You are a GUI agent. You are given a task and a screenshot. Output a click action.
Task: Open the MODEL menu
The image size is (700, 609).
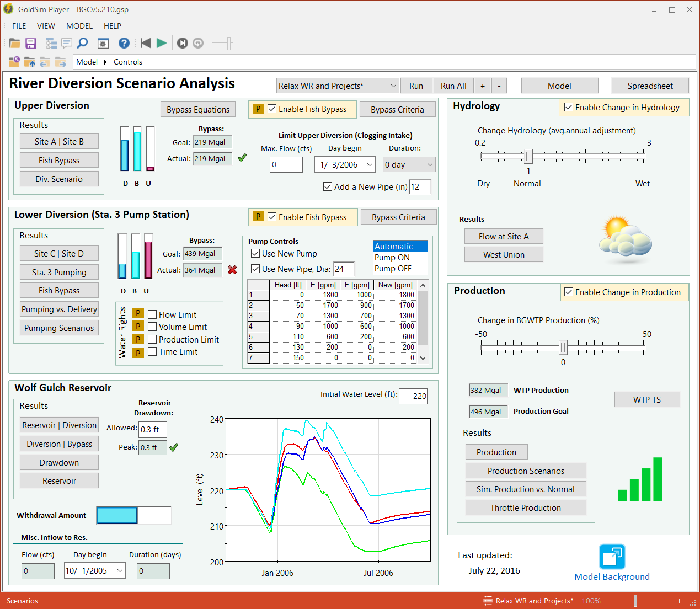(79, 26)
